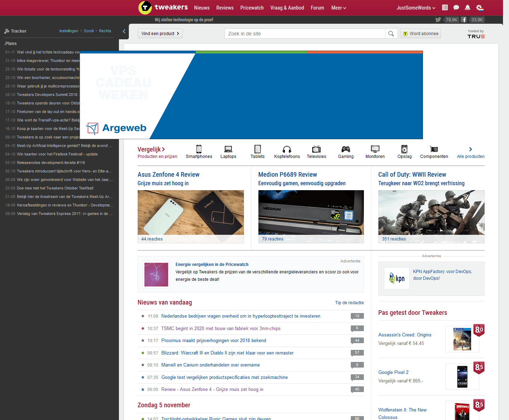Viewport: 509px width, 420px height.
Task: Open the KPN AppFactory ad link
Action: click(x=442, y=275)
